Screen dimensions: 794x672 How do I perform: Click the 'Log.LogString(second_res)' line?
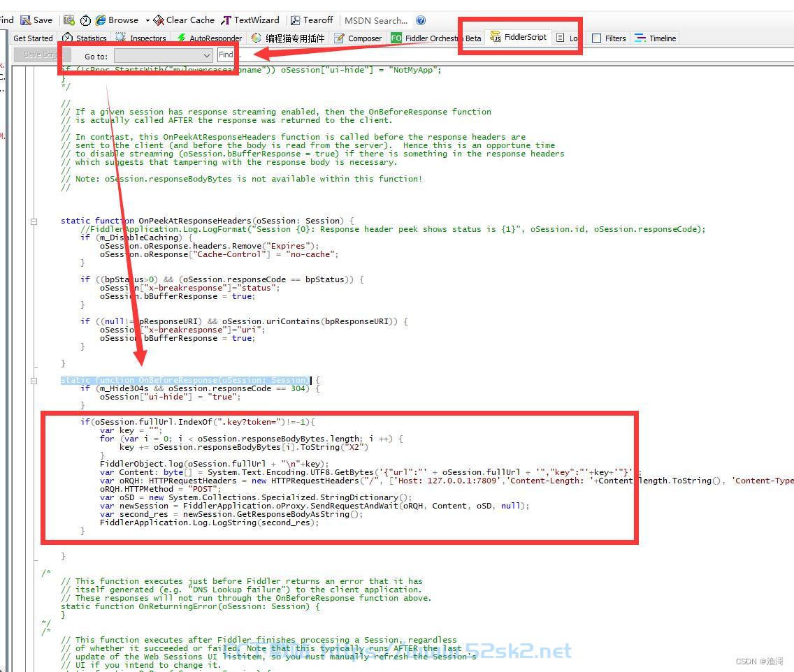[x=209, y=523]
